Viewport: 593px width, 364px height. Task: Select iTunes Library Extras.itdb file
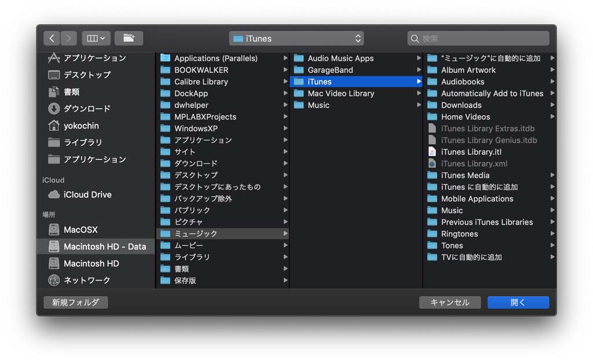point(490,128)
